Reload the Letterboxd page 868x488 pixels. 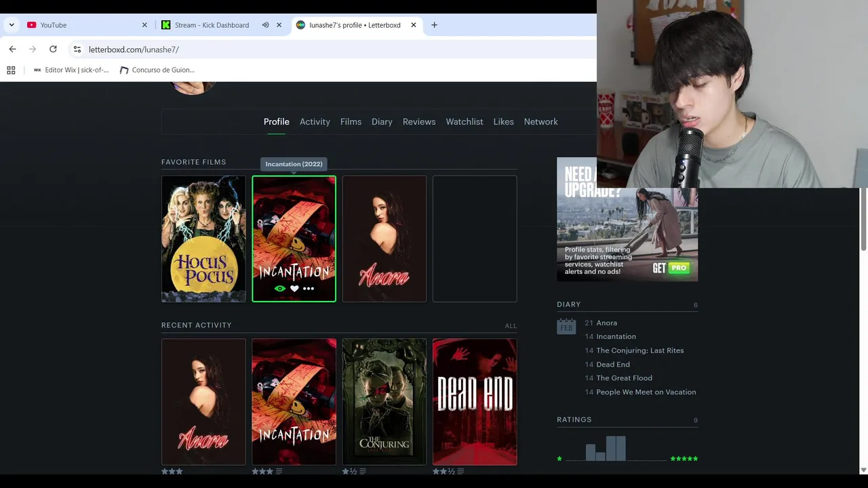[x=53, y=49]
